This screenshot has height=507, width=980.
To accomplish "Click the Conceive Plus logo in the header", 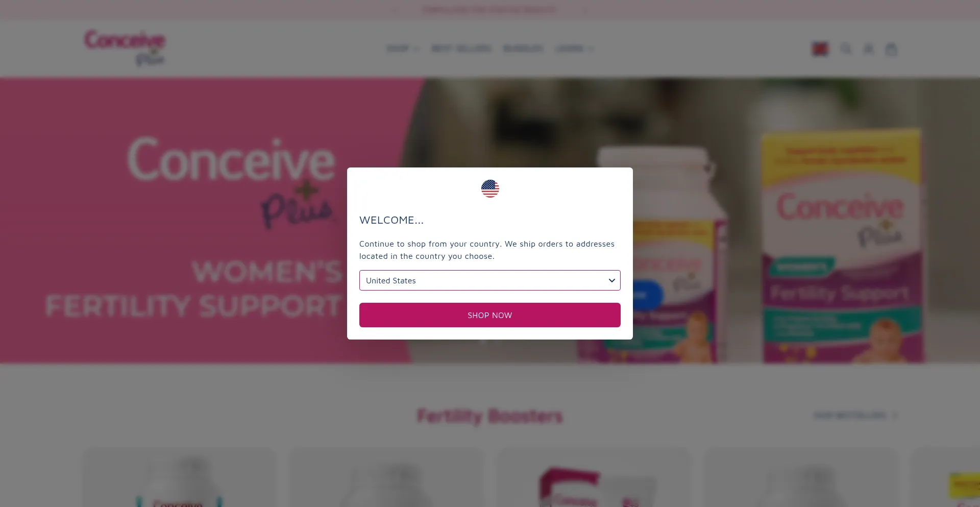I will pos(125,48).
